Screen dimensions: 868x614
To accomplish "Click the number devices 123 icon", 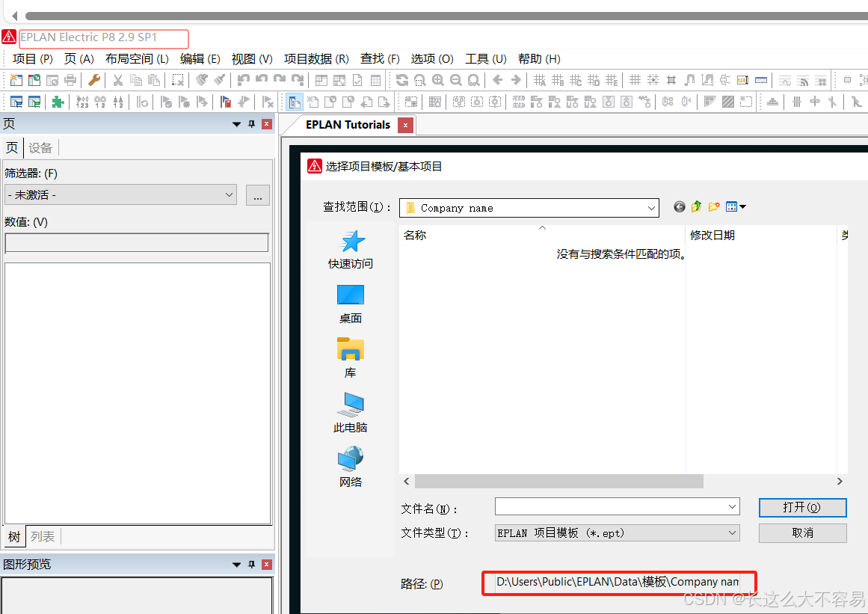I will click(82, 102).
